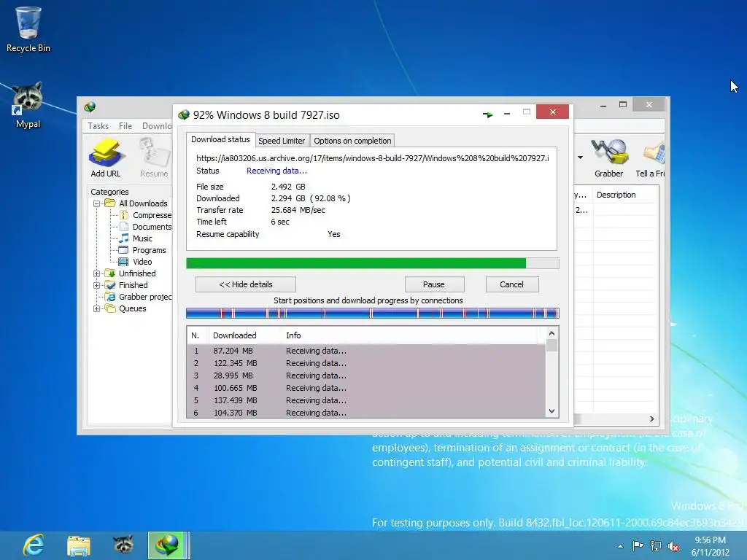Open the Tasks menu
Screen dimensions: 747x560
click(98, 126)
